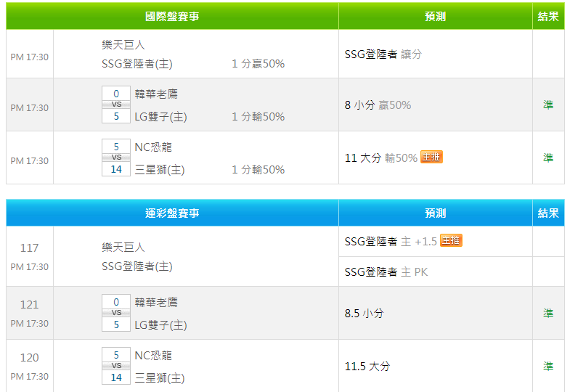Click the 預測 header in the green table
Viewport: 570px width, 392px height.
pos(435,16)
